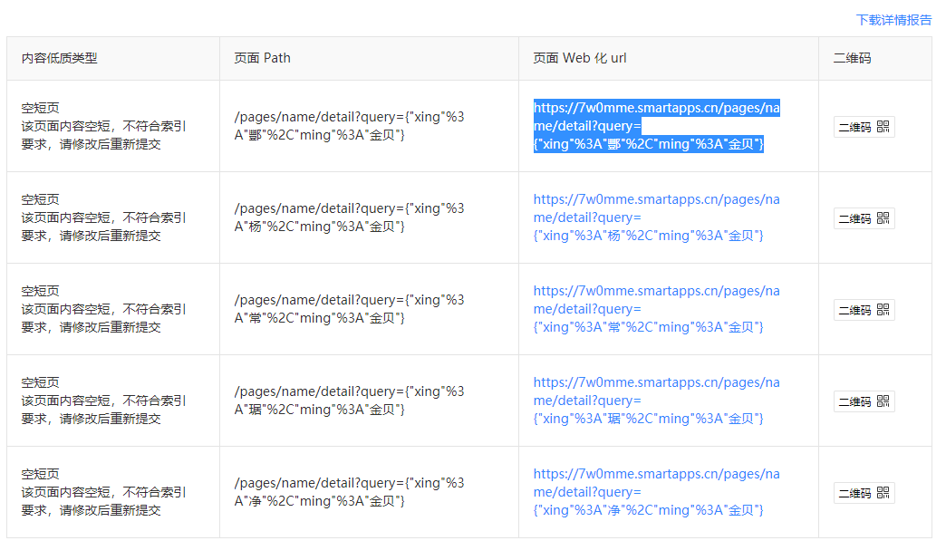The height and width of the screenshot is (560, 946).
Task: Select the page path text for 杨
Action: coord(350,217)
